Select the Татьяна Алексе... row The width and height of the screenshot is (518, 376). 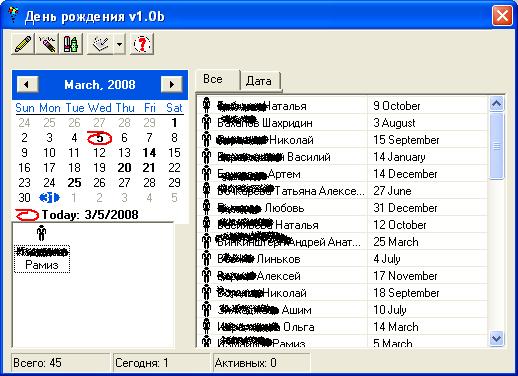pyautogui.click(x=343, y=191)
